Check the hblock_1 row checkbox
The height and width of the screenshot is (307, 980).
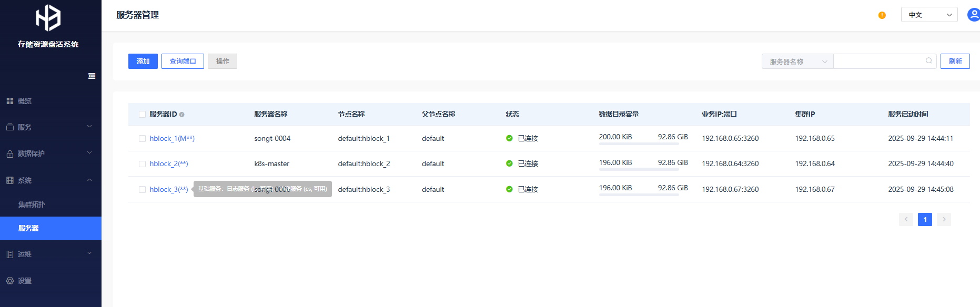[142, 139]
